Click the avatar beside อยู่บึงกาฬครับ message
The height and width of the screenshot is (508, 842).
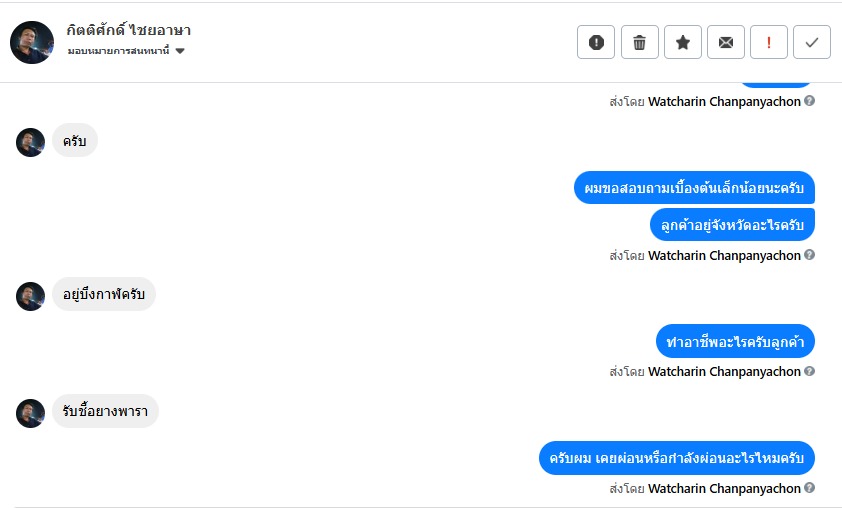(x=31, y=296)
